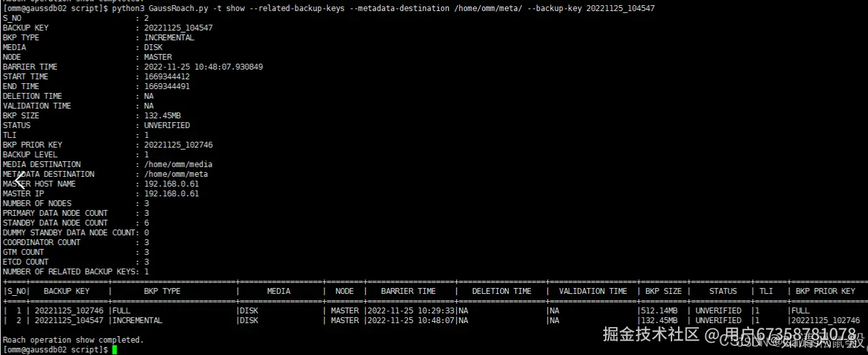Viewport: 868px width, 355px height.
Task: Click DISK value beside the MEDIA label
Action: tap(153, 47)
